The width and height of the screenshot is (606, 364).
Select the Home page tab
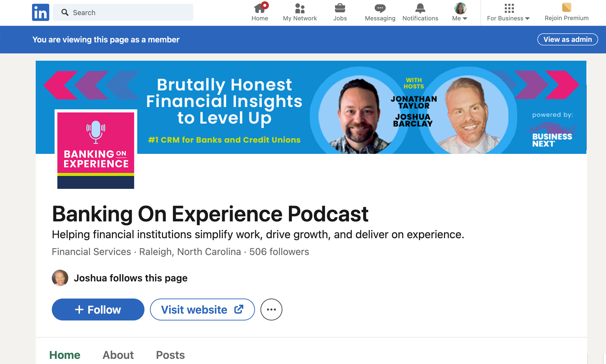(65, 355)
